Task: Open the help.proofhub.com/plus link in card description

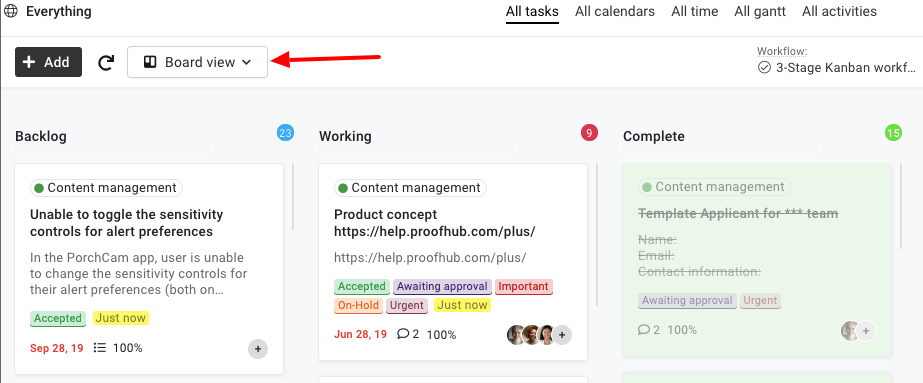Action: [x=430, y=258]
